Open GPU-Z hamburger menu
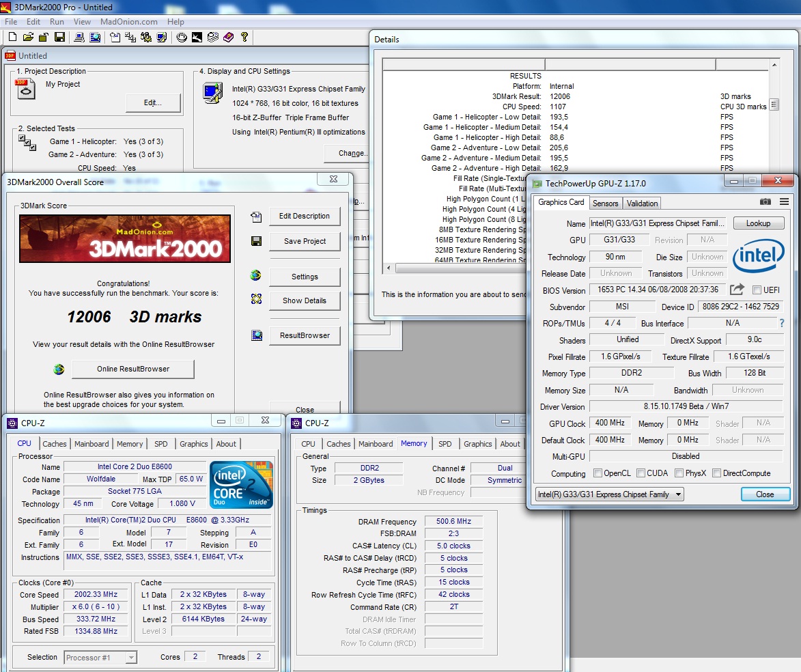The width and height of the screenshot is (801, 672). (784, 202)
